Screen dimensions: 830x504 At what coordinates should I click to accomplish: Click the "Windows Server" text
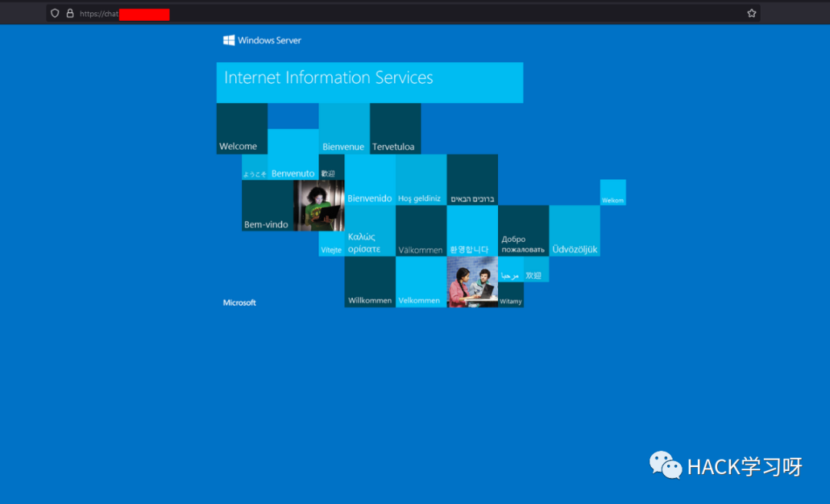[x=270, y=40]
